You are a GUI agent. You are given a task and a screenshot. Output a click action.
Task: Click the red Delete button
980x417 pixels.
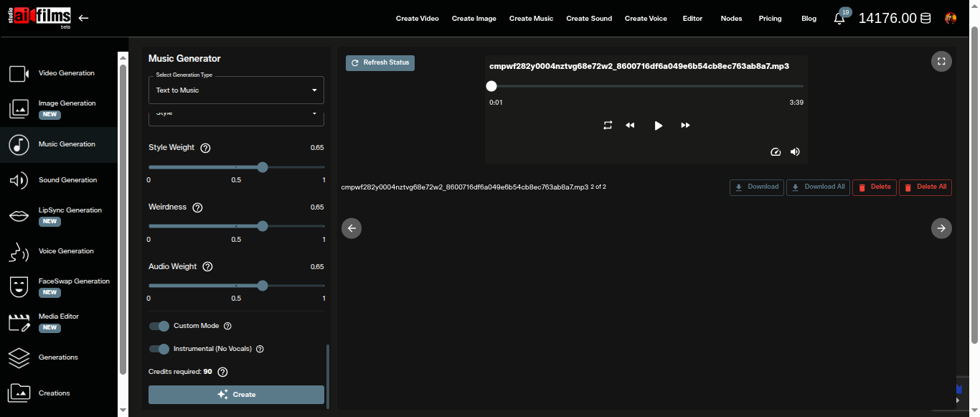pos(875,187)
